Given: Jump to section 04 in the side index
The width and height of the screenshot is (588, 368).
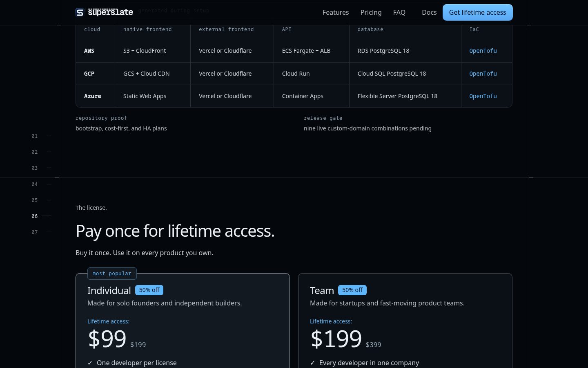Looking at the screenshot, I should click(41, 184).
